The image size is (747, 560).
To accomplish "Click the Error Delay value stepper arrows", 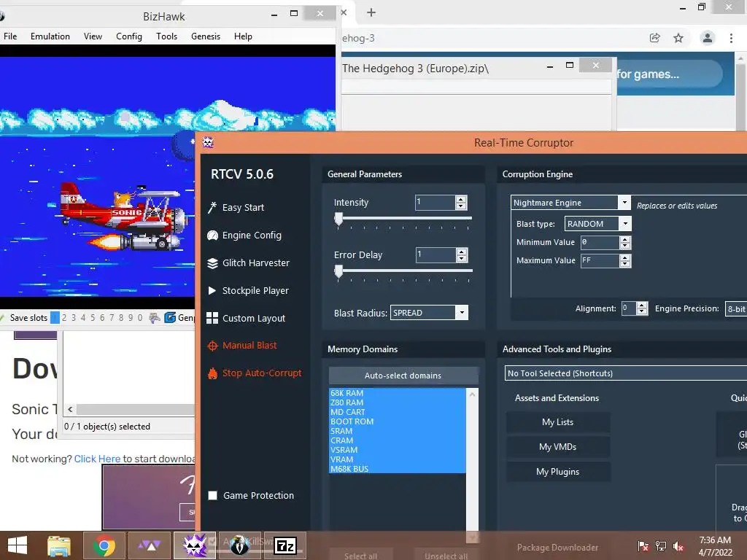I will [462, 254].
